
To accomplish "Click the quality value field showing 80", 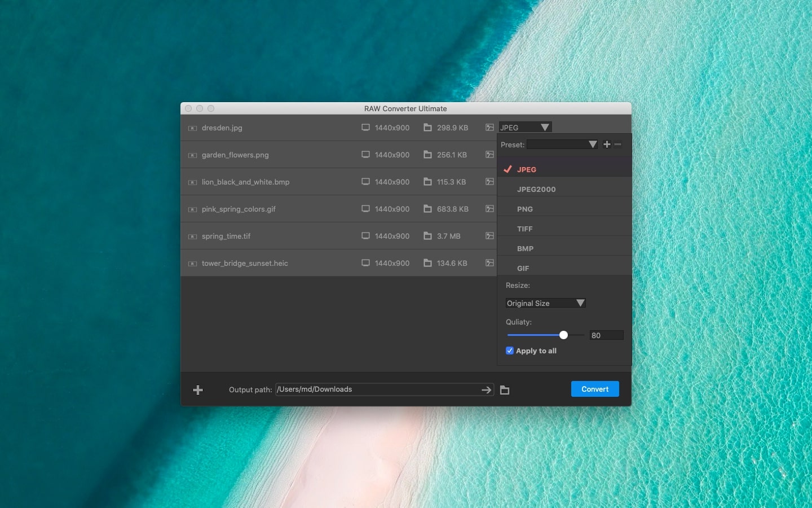I will click(x=606, y=335).
